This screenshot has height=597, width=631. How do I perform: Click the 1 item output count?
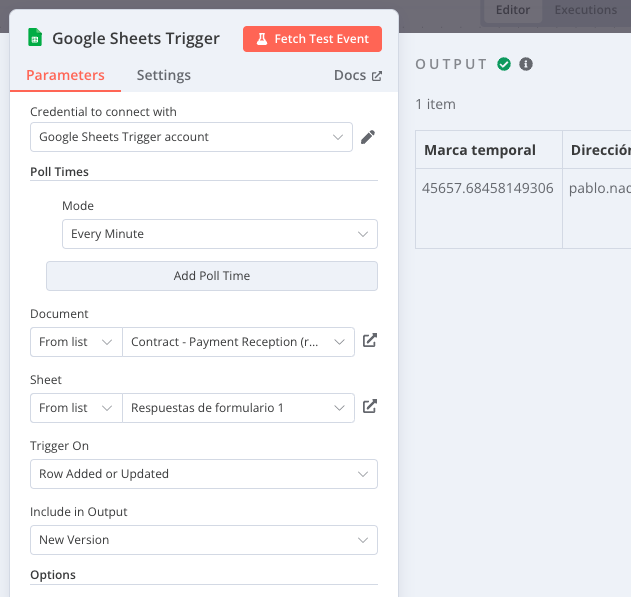[x=435, y=104]
